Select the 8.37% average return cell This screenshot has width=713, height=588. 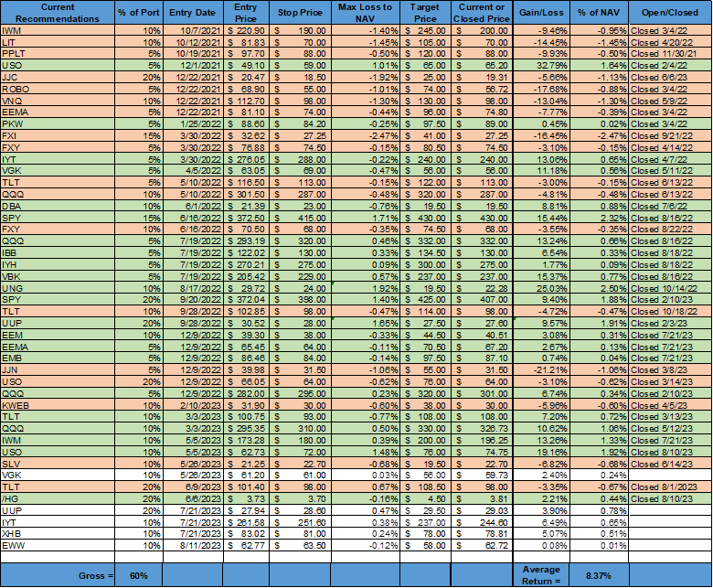pyautogui.click(x=599, y=575)
